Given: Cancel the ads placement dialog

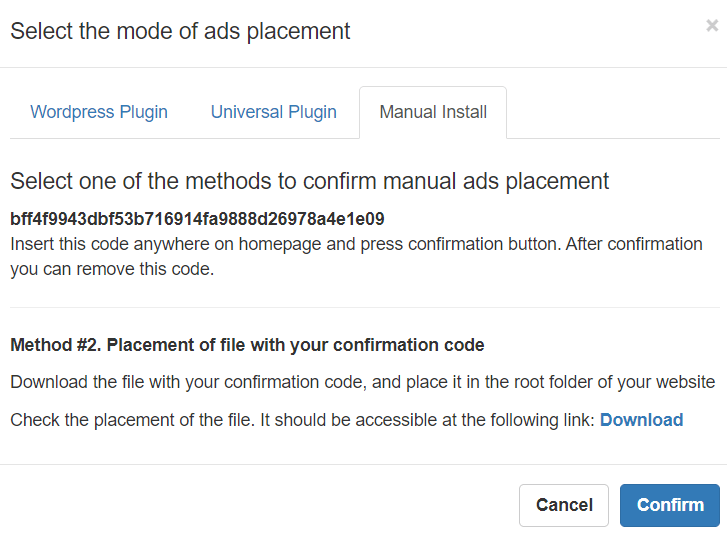Looking at the screenshot, I should point(564,505).
